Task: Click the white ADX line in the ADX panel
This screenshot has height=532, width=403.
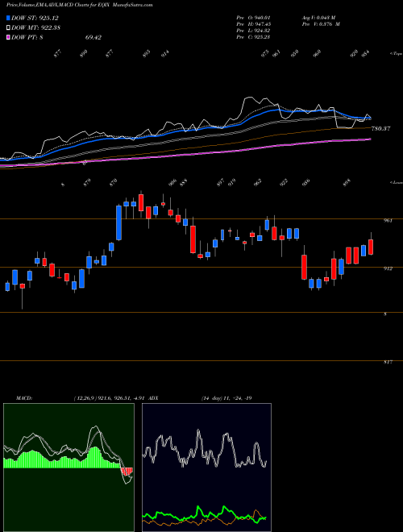Action: click(204, 450)
